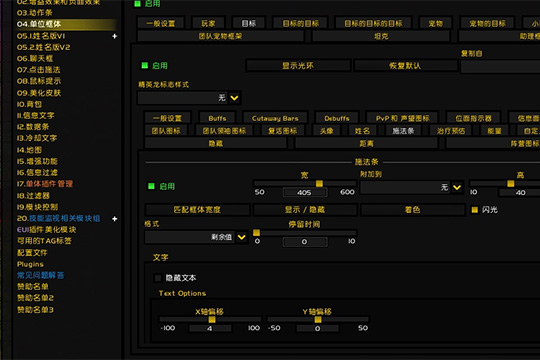This screenshot has height=360, width=540.
Task: Select 配置文件 in the sidebar
Action: pos(32,253)
